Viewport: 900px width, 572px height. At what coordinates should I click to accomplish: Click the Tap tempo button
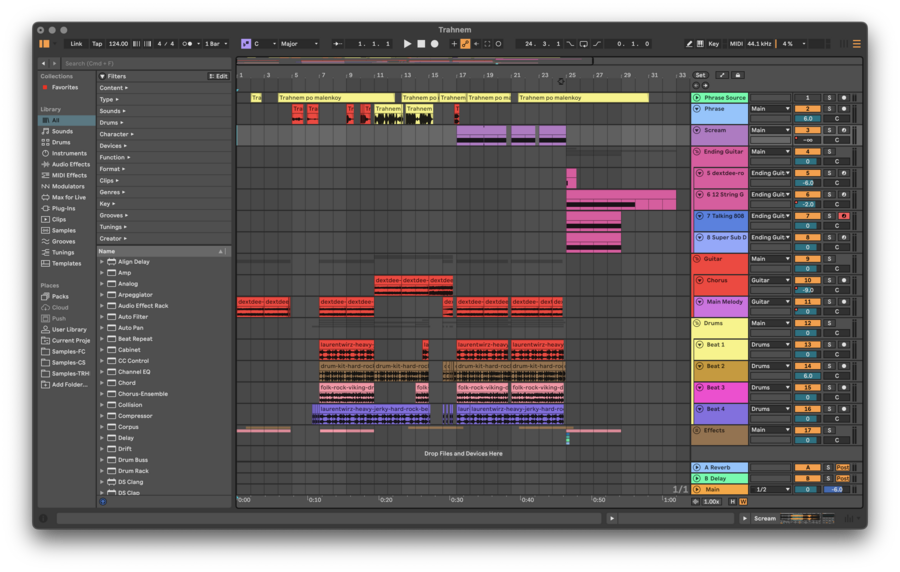coord(97,44)
